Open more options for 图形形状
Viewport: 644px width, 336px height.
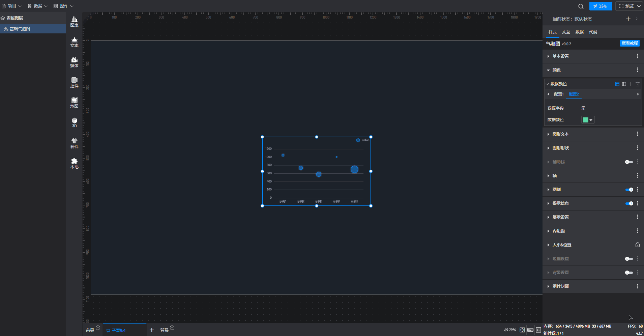point(637,148)
